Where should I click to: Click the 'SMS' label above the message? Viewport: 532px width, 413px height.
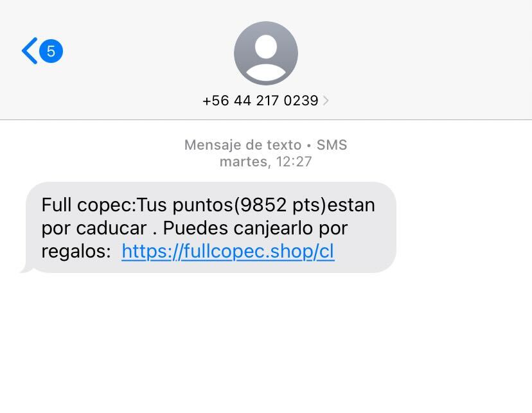(332, 145)
